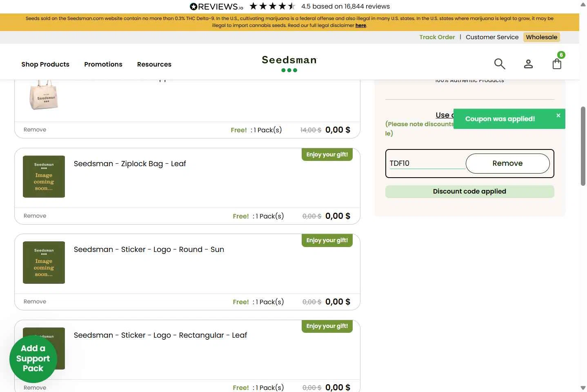The height and width of the screenshot is (392, 587).
Task: Open the Ziplock Bag - Leaf product thumbnail
Action: coord(44,176)
